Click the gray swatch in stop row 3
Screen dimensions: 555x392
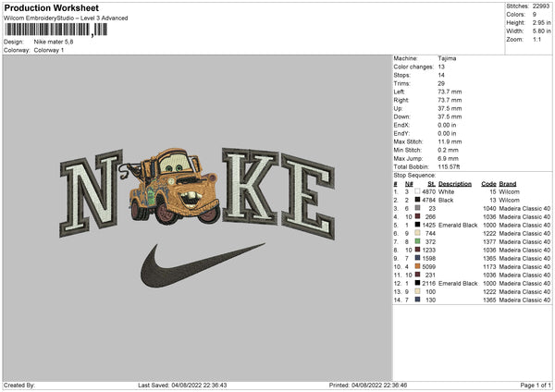coord(418,208)
